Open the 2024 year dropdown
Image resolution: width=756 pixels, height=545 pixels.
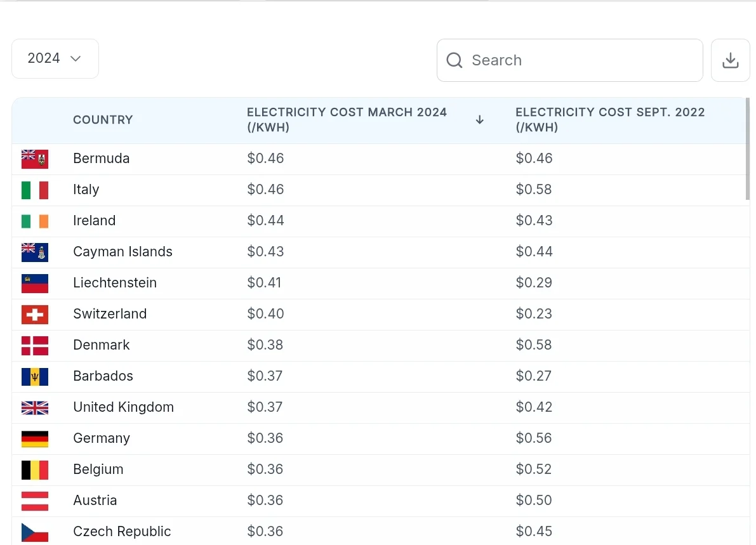(55, 58)
